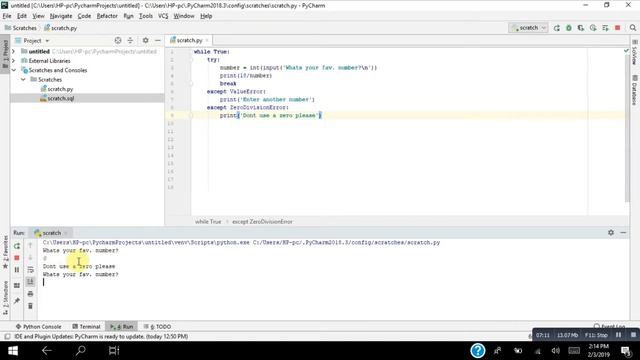Open the Tools menu
This screenshot has height=360, width=640.
pos(146,16)
